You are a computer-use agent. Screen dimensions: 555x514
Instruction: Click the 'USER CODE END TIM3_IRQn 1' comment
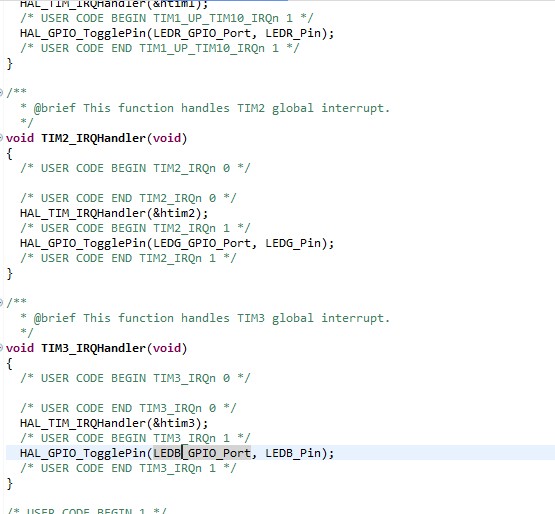(x=128, y=468)
